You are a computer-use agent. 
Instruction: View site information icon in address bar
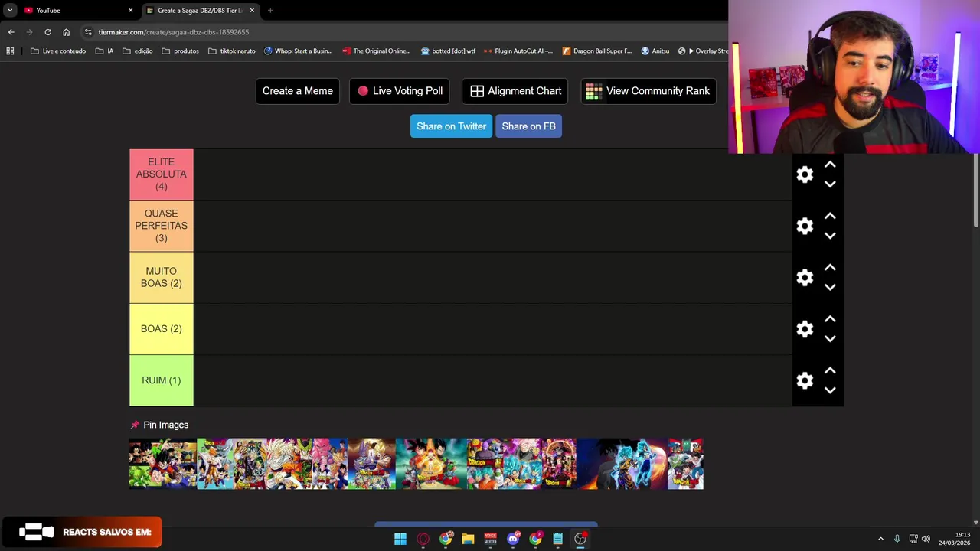(88, 32)
